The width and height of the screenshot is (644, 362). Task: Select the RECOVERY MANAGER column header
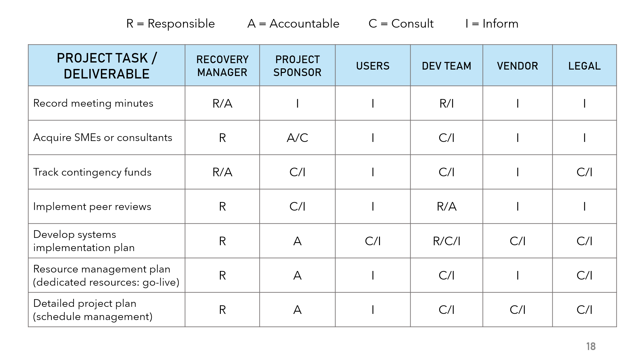[222, 65]
